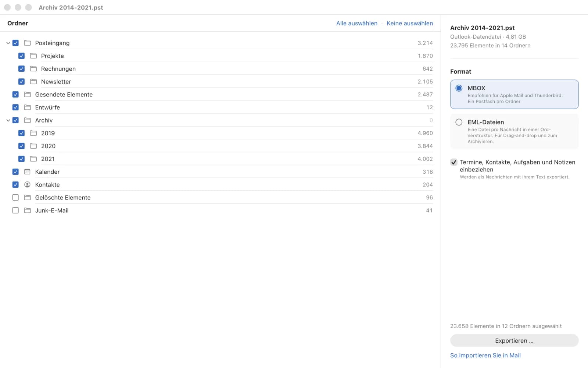Click the 2020 folder icon
This screenshot has height=368, width=588.
[x=33, y=146]
